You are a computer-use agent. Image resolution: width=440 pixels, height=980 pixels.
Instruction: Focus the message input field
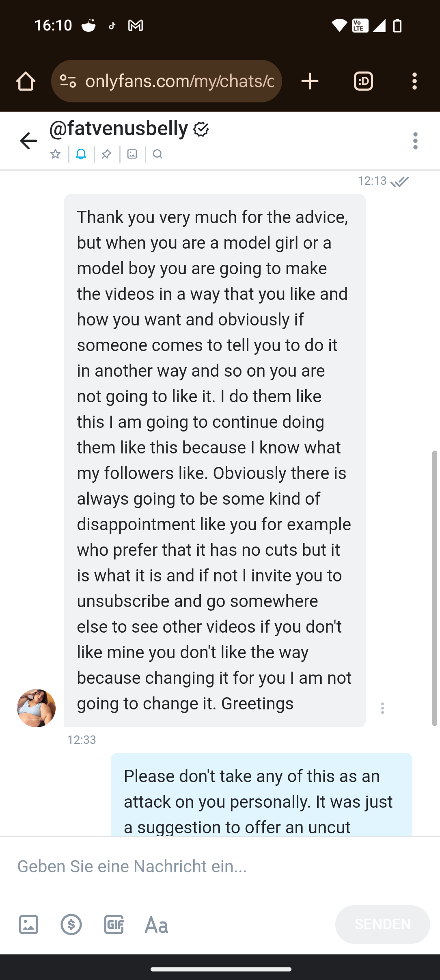coord(219,867)
